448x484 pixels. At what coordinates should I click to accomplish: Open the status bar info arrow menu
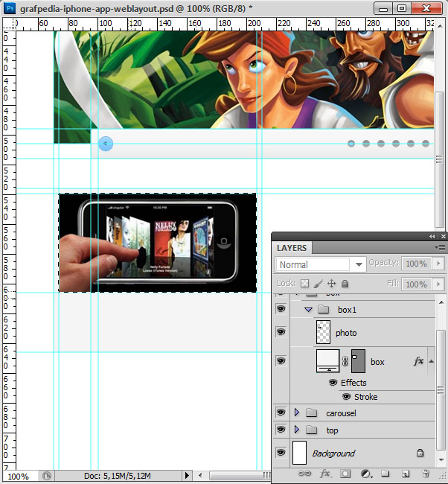(187, 475)
